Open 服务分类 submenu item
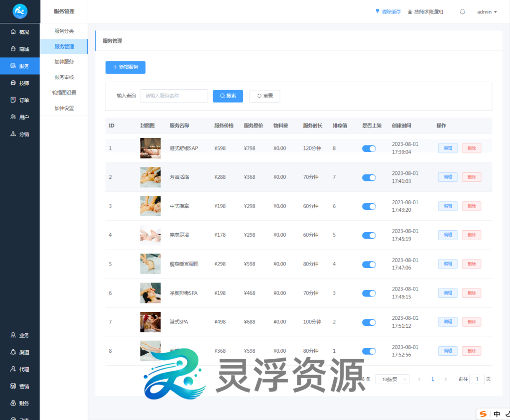 tap(64, 31)
